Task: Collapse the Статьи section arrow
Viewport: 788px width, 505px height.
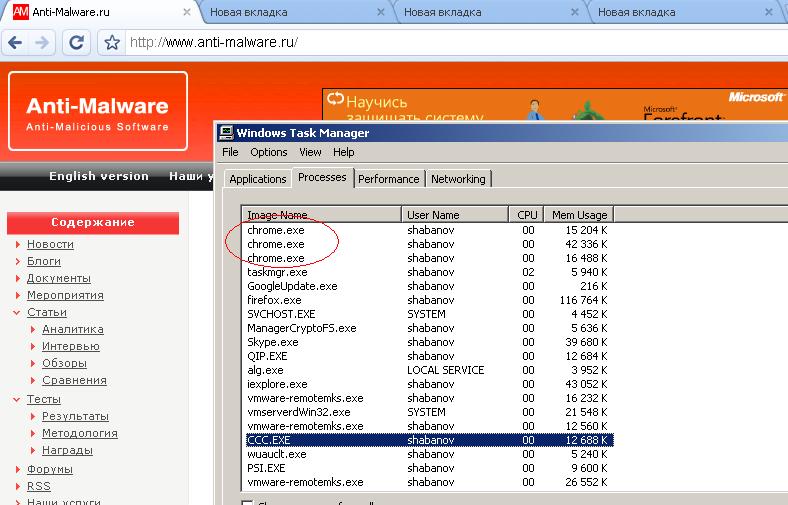Action: click(x=17, y=313)
